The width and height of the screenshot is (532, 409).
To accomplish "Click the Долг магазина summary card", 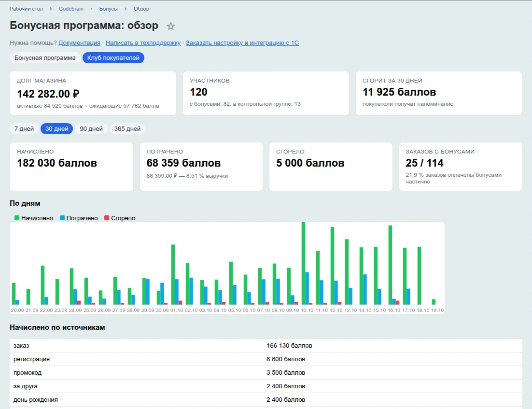I will [x=93, y=93].
